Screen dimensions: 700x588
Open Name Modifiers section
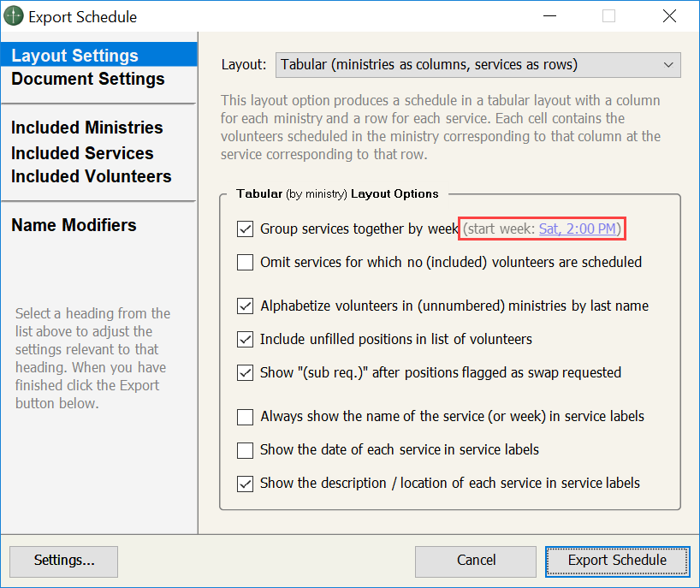(x=74, y=225)
